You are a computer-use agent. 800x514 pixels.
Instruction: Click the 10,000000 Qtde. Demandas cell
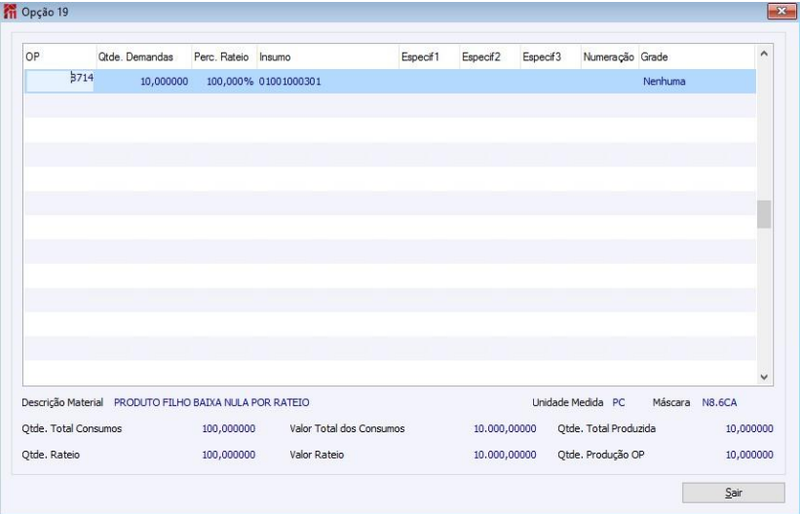pos(164,81)
